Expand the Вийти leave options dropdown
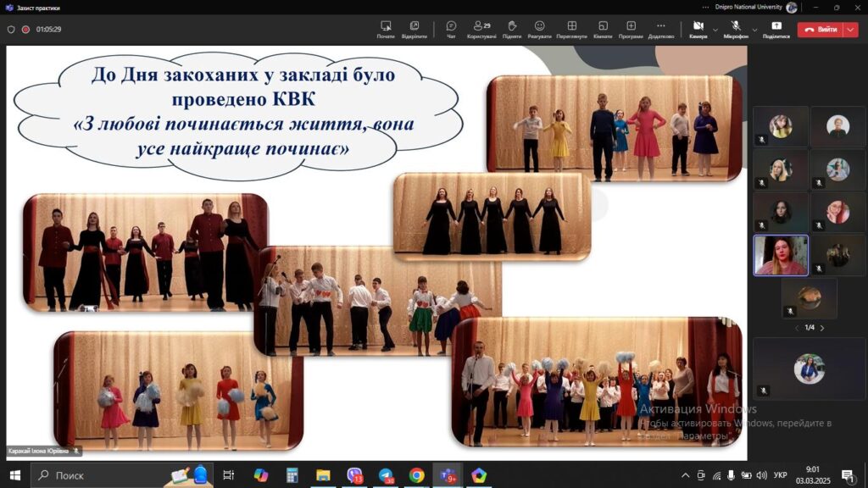This screenshot has width=868, height=488. point(850,30)
